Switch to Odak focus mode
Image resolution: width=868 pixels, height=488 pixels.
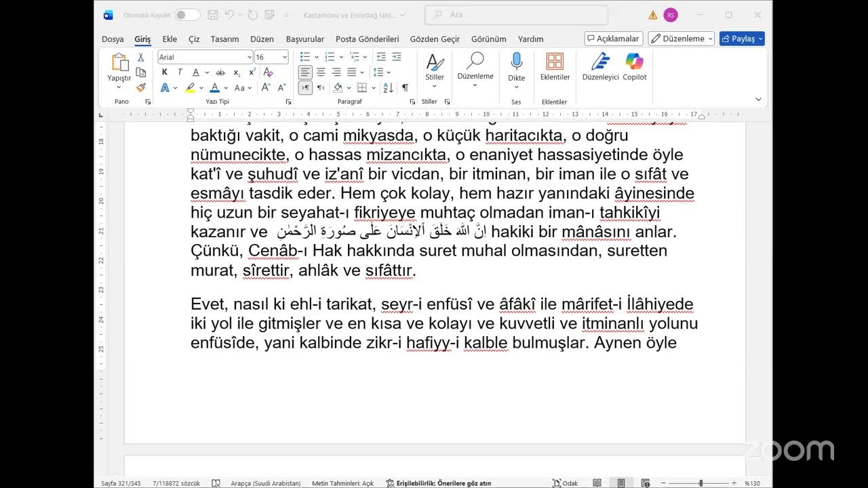coord(565,483)
